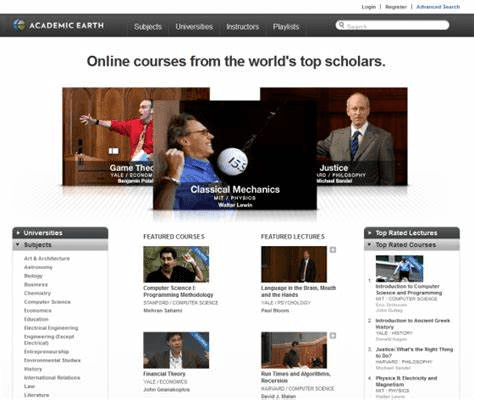Screen dimensions: 494x413
Task: Select Education subject
Action: click(36, 319)
